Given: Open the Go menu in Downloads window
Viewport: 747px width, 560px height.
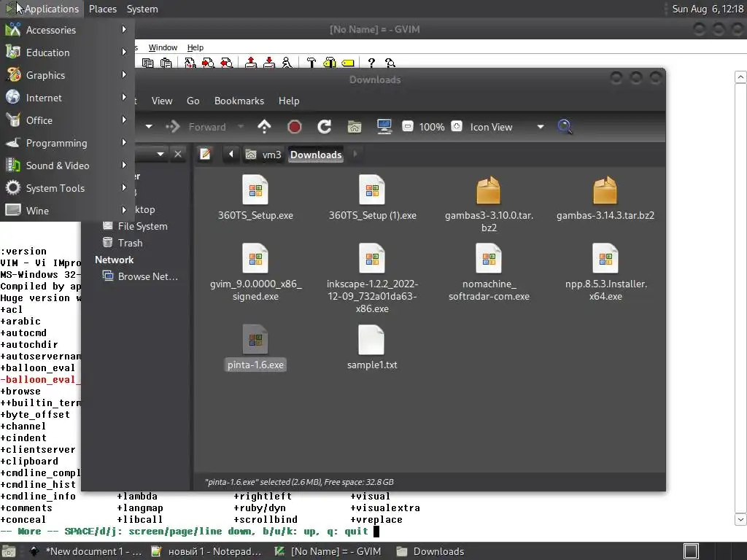Looking at the screenshot, I should [x=193, y=101].
